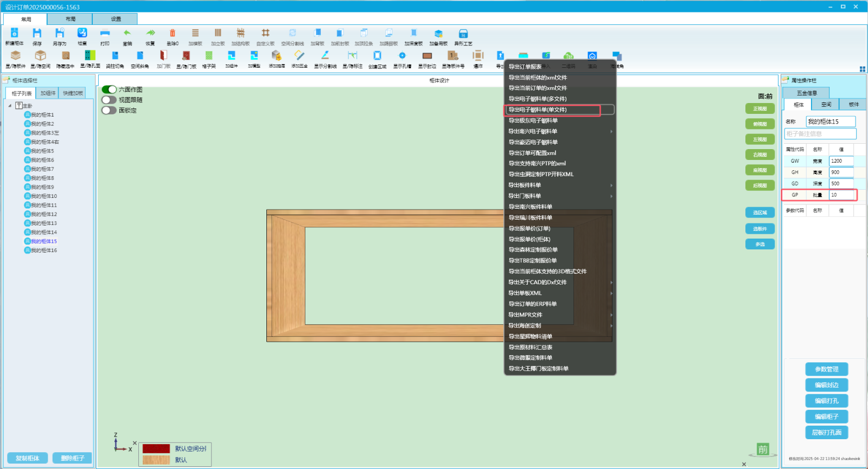Viewport: 868px width, 469px height.
Task: Select 导出原材料汇总表 from the menu
Action: pyautogui.click(x=560, y=347)
